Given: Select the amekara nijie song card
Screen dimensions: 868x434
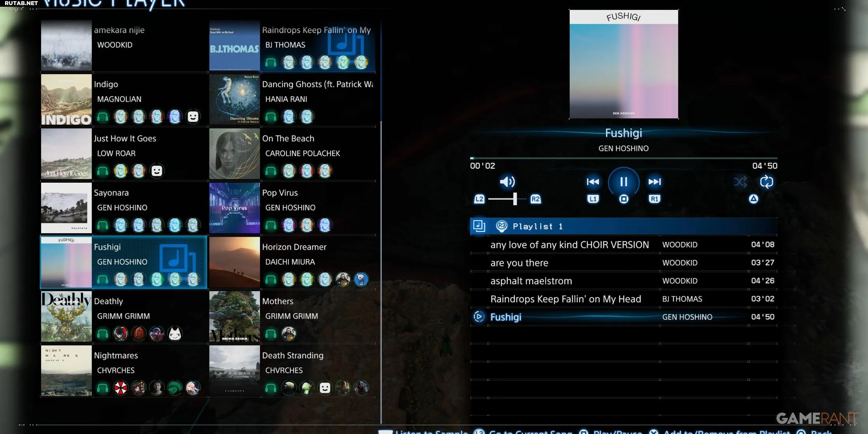Looking at the screenshot, I should (x=124, y=45).
